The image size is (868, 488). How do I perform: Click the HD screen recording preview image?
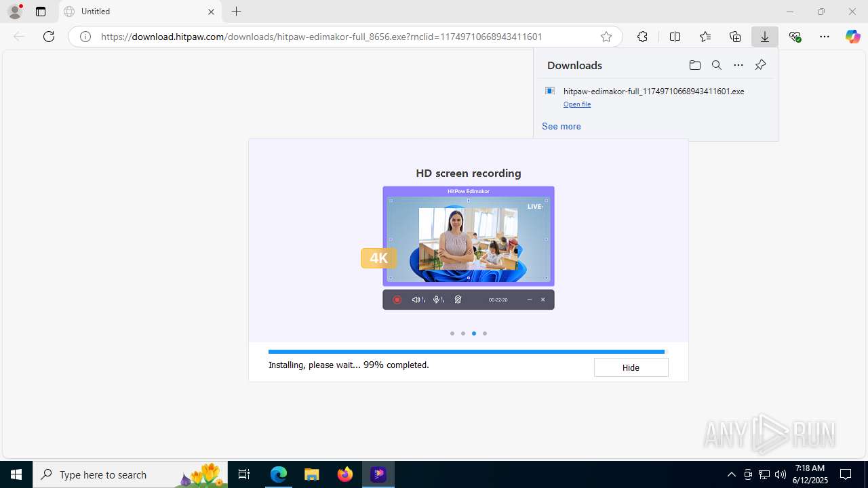coord(469,247)
